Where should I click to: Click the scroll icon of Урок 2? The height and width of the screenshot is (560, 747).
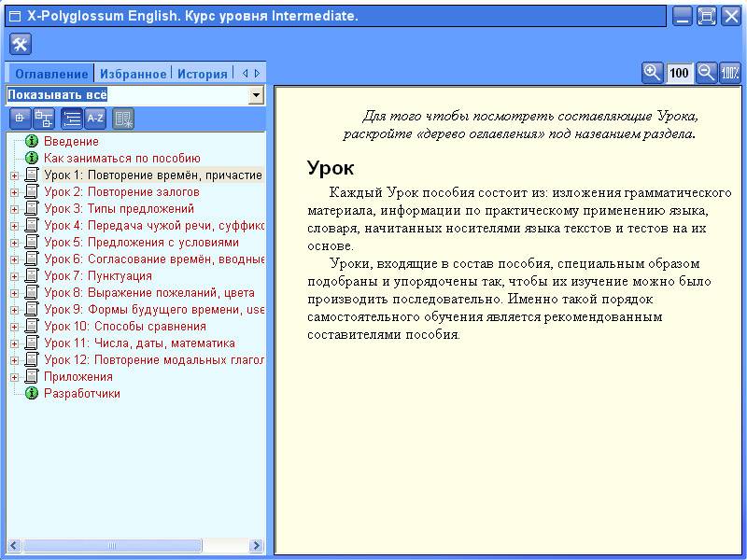pos(32,191)
